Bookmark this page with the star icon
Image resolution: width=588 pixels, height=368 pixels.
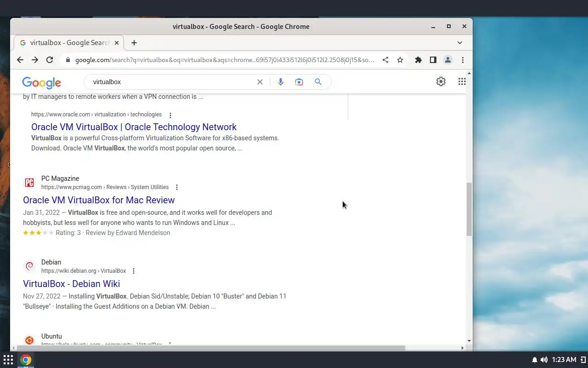coord(400,60)
